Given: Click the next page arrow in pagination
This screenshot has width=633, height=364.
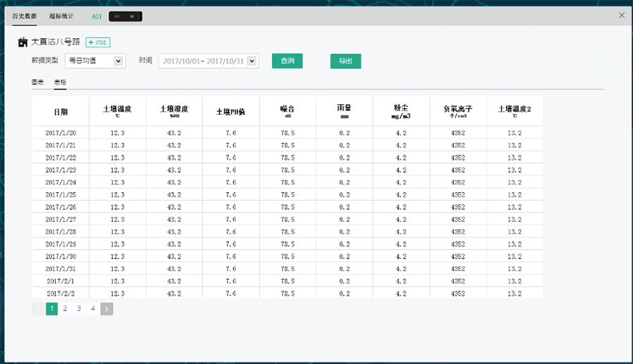Looking at the screenshot, I should [x=106, y=308].
